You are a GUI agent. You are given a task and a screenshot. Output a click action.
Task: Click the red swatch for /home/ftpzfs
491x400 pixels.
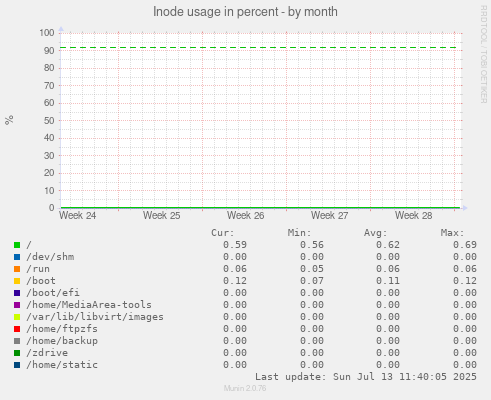point(17,329)
